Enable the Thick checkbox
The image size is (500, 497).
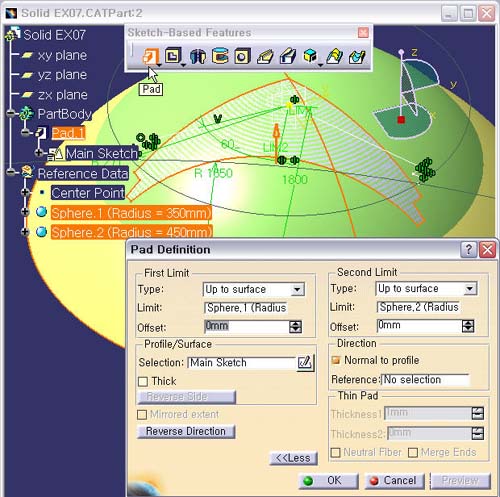[x=143, y=381]
